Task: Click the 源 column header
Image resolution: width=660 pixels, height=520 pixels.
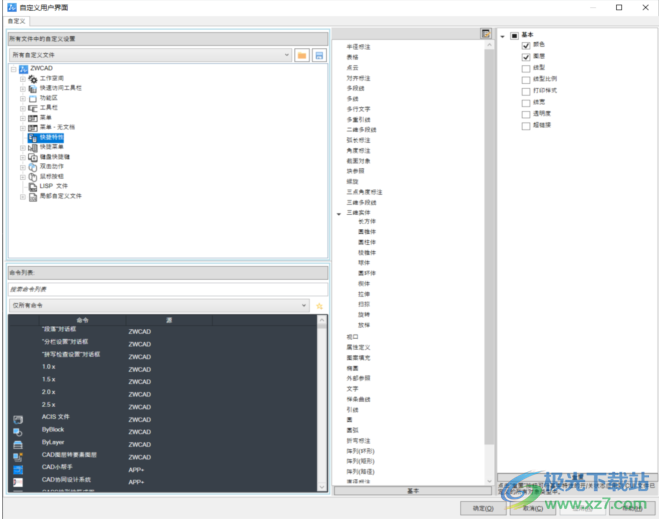Action: coord(169,320)
